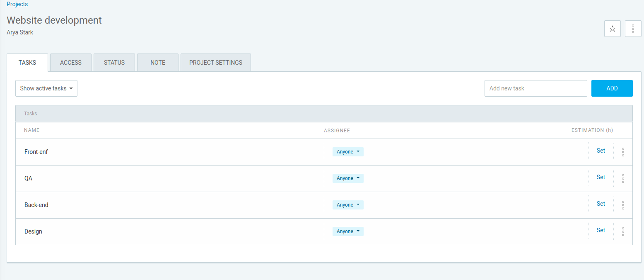Open the three-dot menu for Design task
The image size is (644, 280).
point(623,231)
